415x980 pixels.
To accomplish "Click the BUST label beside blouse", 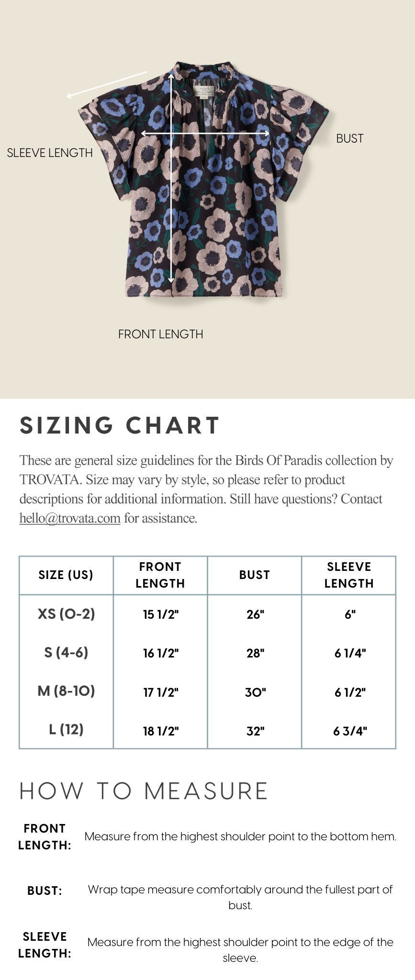I will pyautogui.click(x=350, y=138).
